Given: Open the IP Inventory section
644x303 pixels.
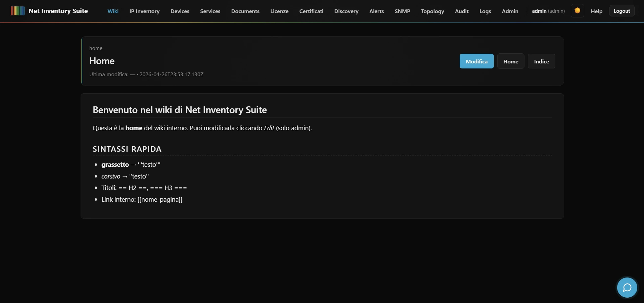Looking at the screenshot, I should (144, 11).
